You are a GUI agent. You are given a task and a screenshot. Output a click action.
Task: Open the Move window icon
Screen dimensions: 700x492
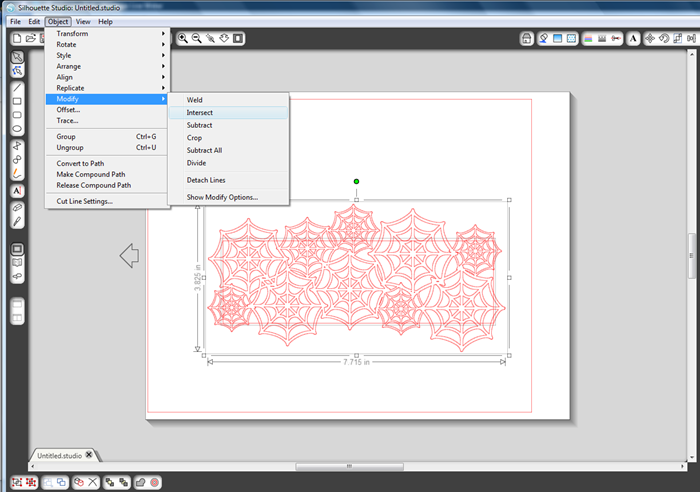(650, 39)
